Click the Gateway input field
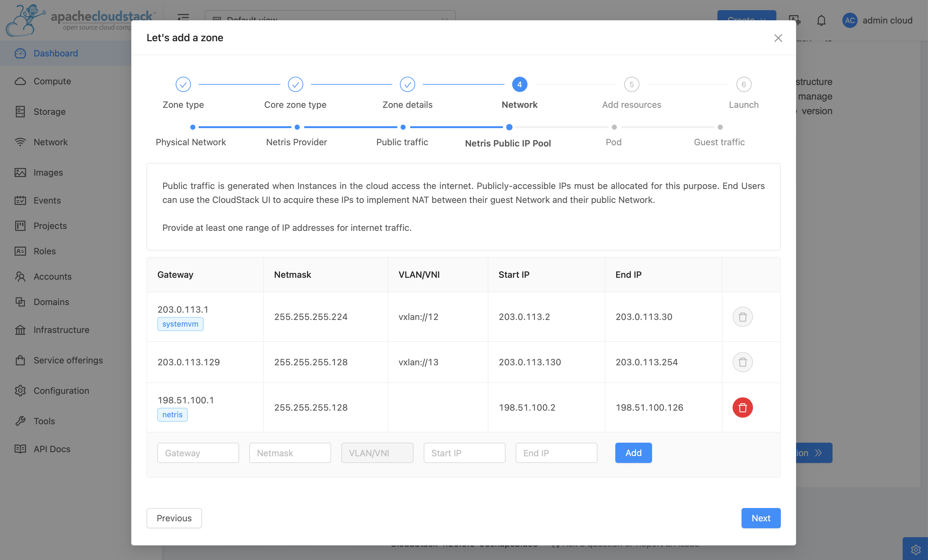Image resolution: width=928 pixels, height=560 pixels. click(x=198, y=453)
